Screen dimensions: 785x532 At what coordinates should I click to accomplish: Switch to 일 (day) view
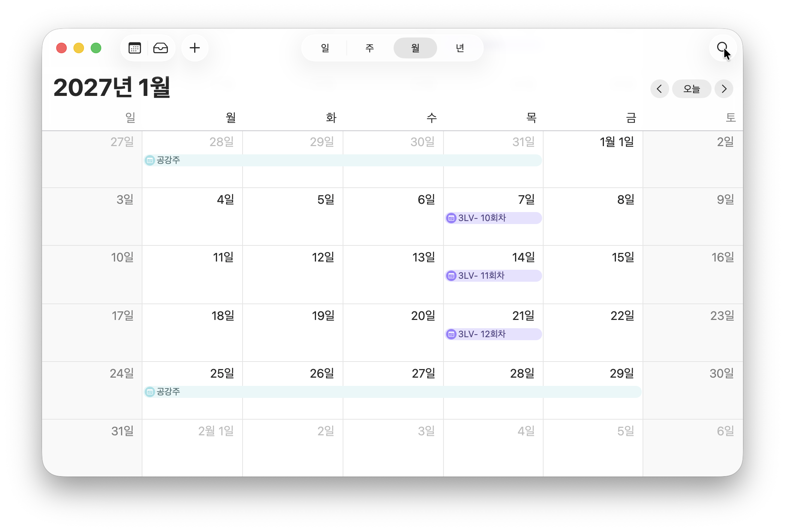325,48
